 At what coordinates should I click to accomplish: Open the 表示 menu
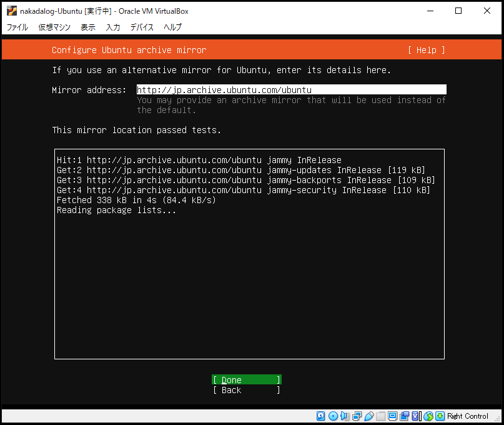(x=88, y=27)
